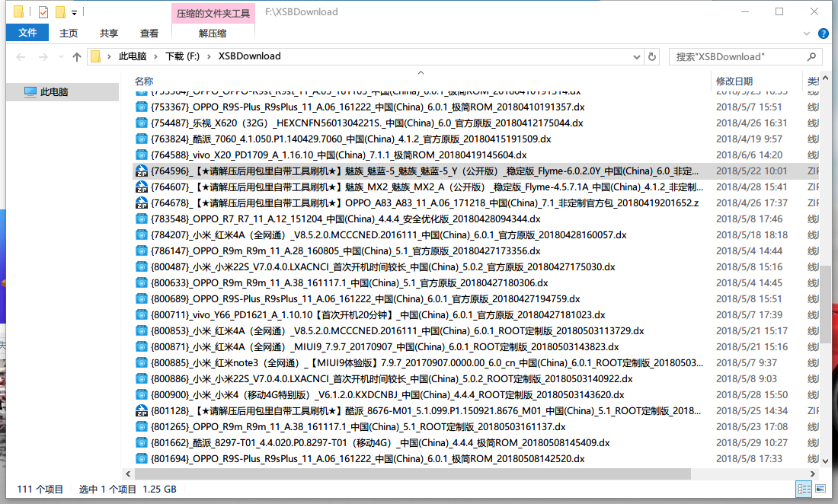Viewport: 838px width, 504px height.
Task: Refresh the XSBDownload folder view
Action: pyautogui.click(x=652, y=56)
